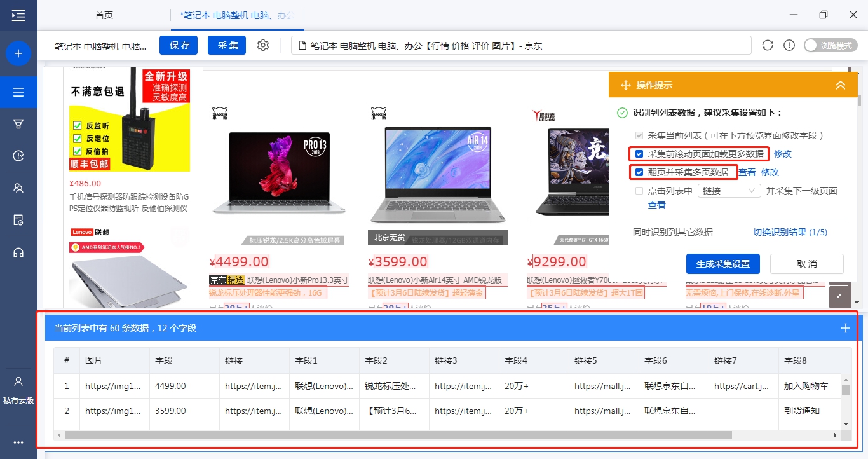Click the 字段1 column header
The height and width of the screenshot is (459, 868).
click(324, 360)
